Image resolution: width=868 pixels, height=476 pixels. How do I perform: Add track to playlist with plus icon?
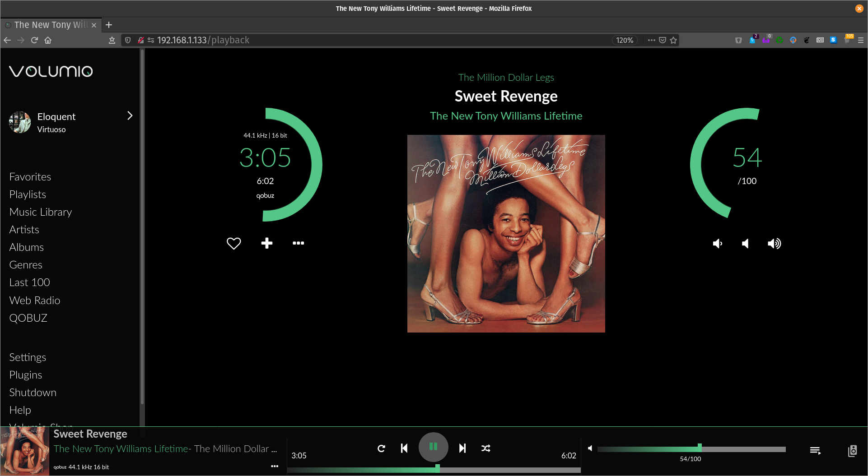pos(267,243)
